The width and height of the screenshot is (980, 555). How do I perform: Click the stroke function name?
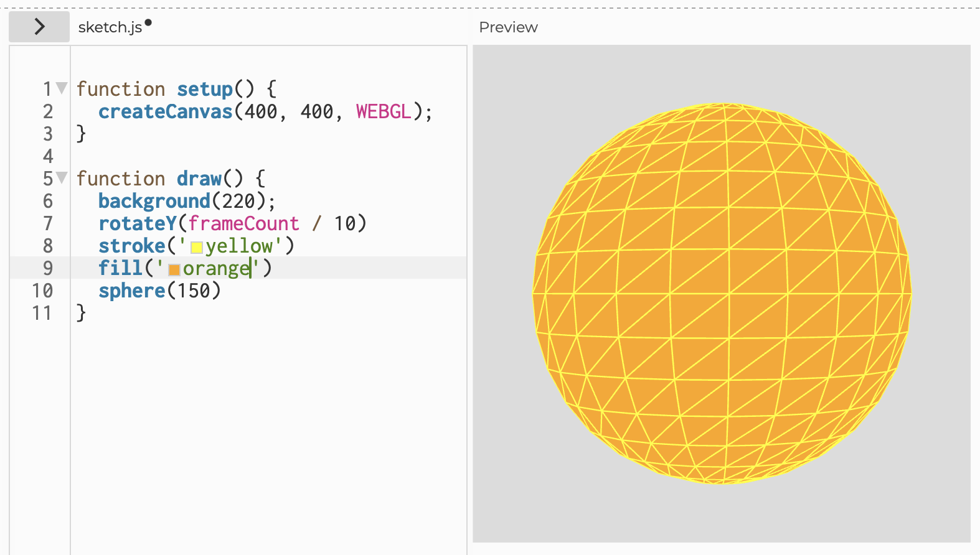pyautogui.click(x=132, y=246)
